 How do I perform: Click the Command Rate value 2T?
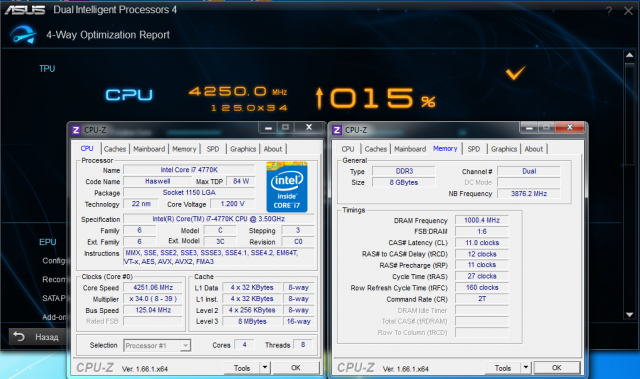tap(482, 299)
